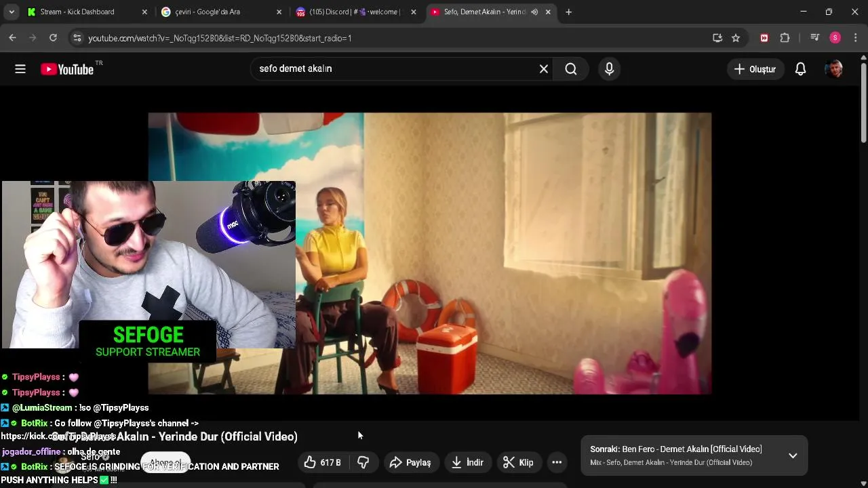This screenshot has width=868, height=488.
Task: Create a clip with Klip button
Action: [x=519, y=462]
